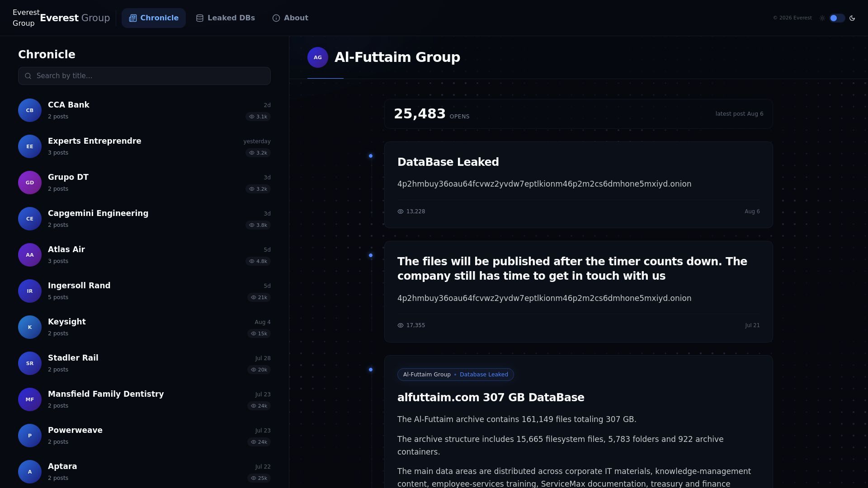The image size is (868, 488).
Task: Click the 'latest post Aug 6' label
Action: [739, 114]
